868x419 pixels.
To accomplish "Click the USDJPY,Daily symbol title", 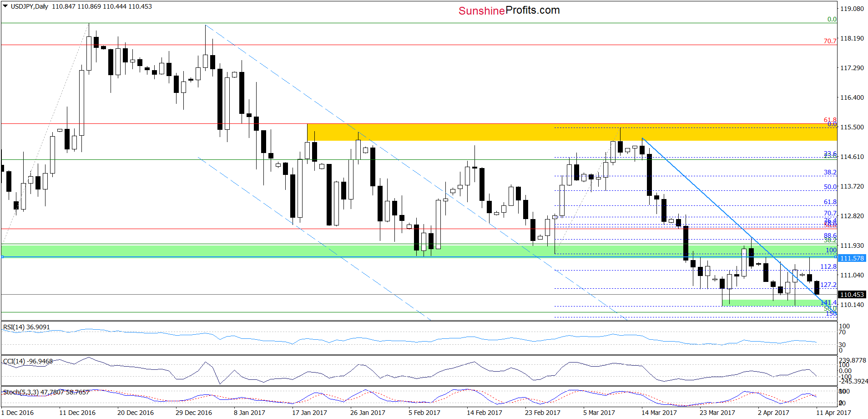I will click(29, 6).
